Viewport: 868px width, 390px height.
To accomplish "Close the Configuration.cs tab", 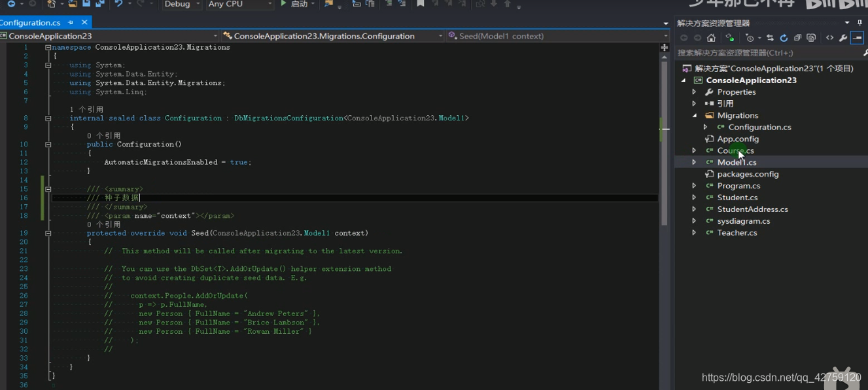I will point(84,22).
